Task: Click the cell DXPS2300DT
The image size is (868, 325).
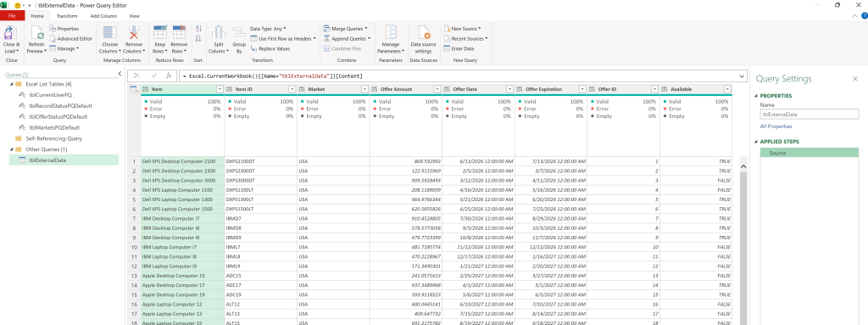Action: point(261,171)
